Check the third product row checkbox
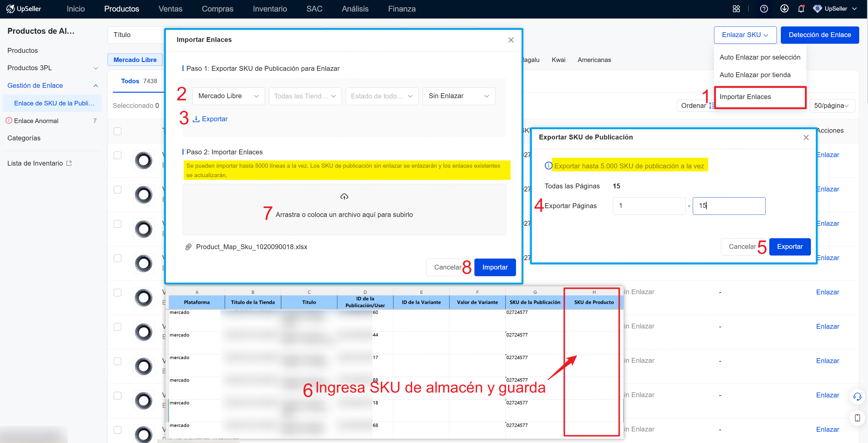Screen dimensions: 868x443 [x=117, y=224]
